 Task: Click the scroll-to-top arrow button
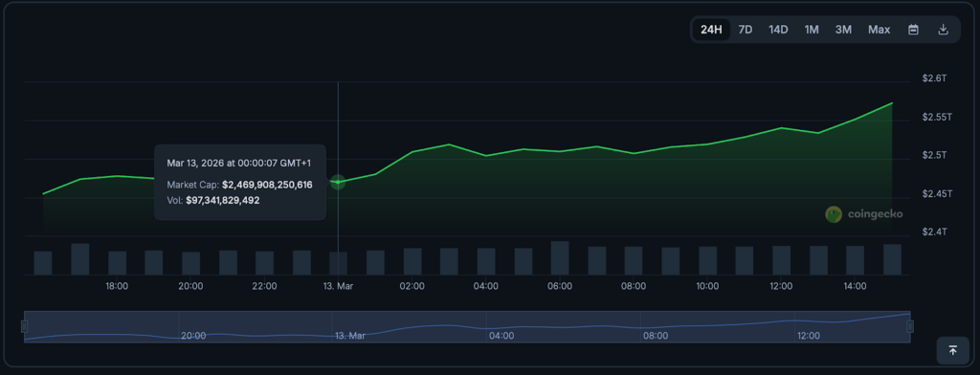[952, 351]
